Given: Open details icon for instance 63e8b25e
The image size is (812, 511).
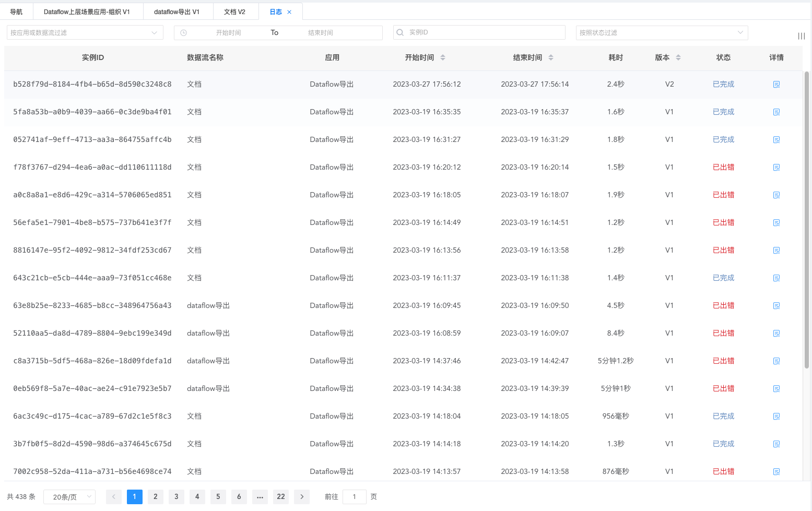Looking at the screenshot, I should point(776,306).
